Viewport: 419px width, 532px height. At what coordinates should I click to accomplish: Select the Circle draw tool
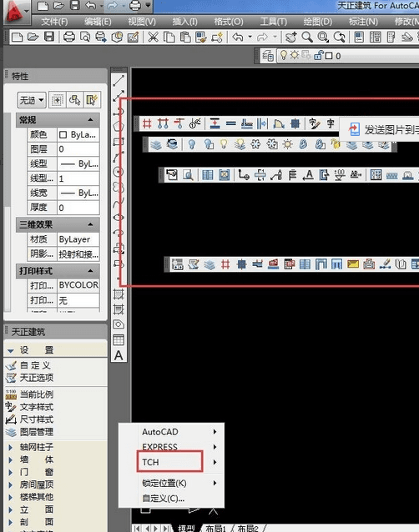(x=119, y=172)
